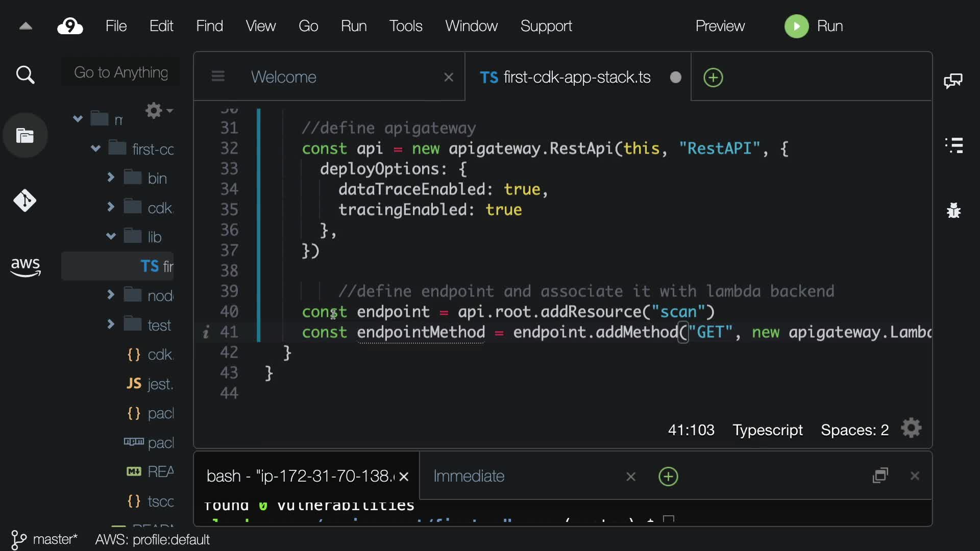This screenshot has height=551, width=980.
Task: Click the Preview button
Action: pyautogui.click(x=720, y=26)
